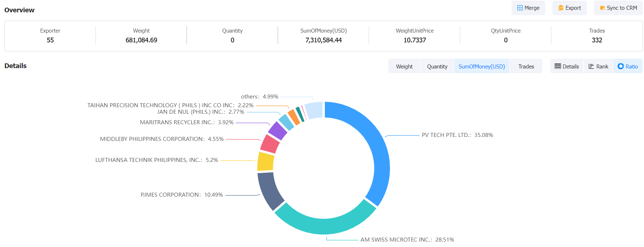
Task: Switch to Rank view label
Action: 602,67
